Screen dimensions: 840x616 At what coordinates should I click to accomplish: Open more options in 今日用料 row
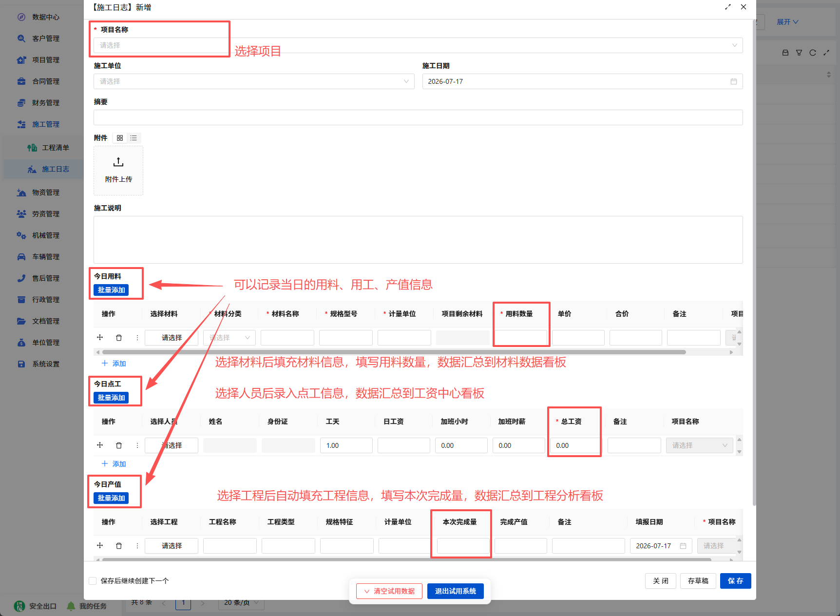click(x=137, y=338)
